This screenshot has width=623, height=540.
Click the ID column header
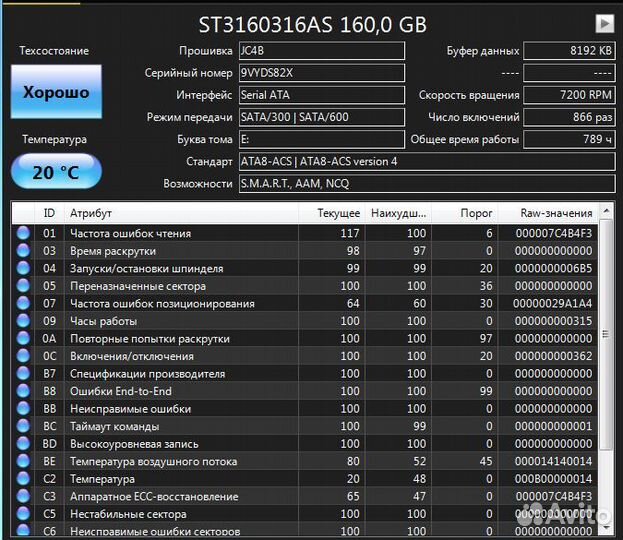(x=49, y=213)
